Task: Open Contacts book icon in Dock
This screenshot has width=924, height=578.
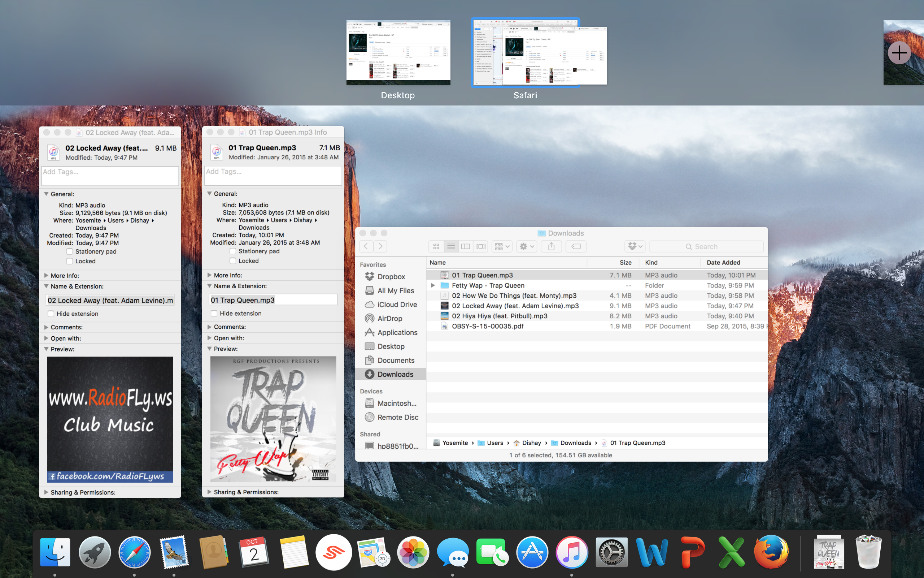Action: pos(214,552)
